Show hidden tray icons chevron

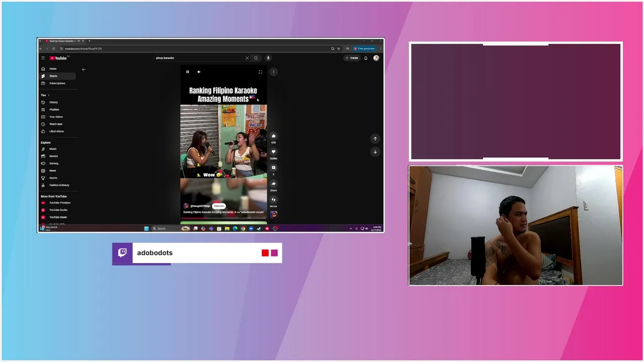(351, 229)
